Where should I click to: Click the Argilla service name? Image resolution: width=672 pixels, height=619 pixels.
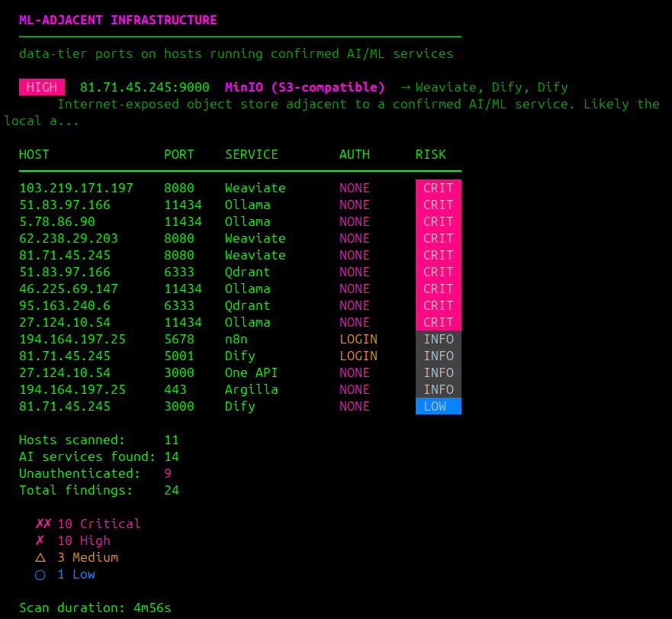point(251,389)
